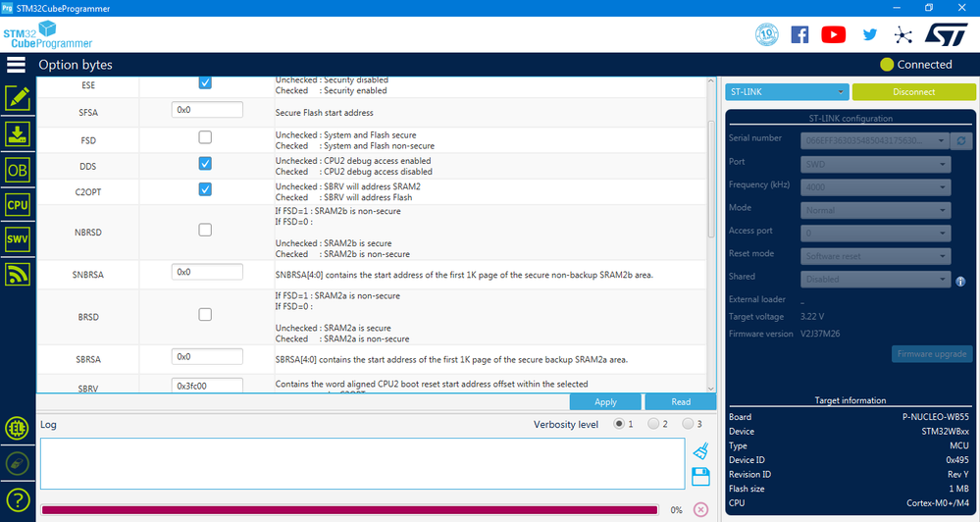Screen dimensions: 980x522
Task: Expand the Serial number dropdown
Action: pos(875,140)
